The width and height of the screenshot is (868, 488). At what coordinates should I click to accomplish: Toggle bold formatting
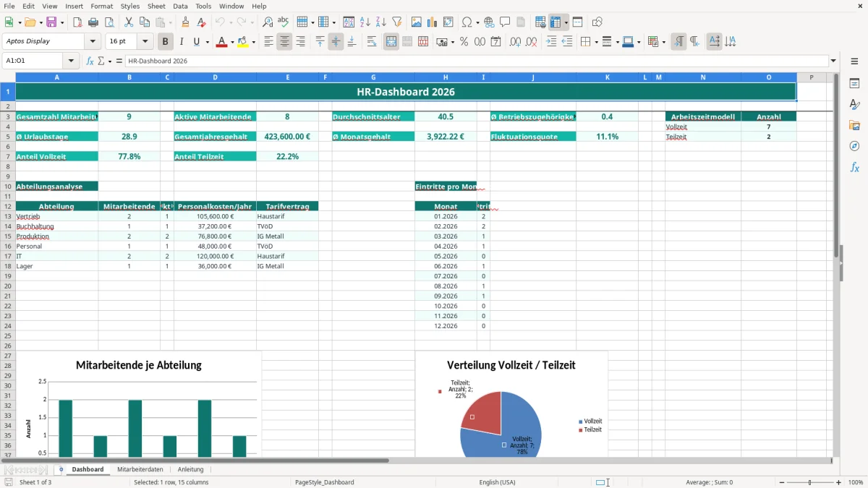[166, 42]
